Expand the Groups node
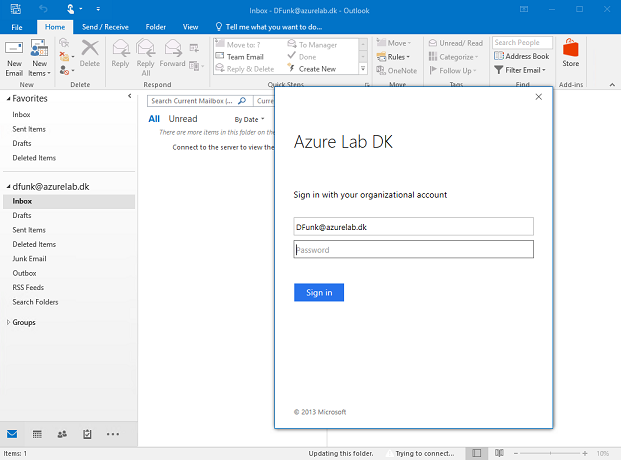Image resolution: width=621 pixels, height=460 pixels. pos(8,323)
